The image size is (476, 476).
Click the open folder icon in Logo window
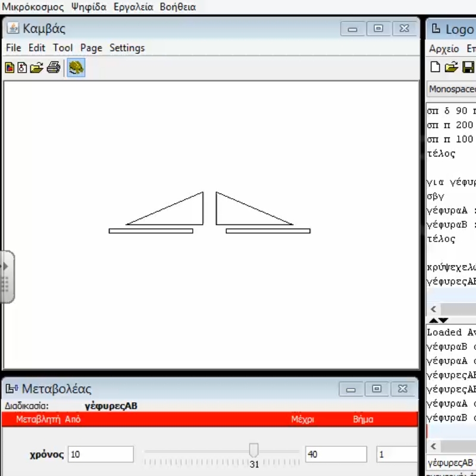(x=451, y=67)
